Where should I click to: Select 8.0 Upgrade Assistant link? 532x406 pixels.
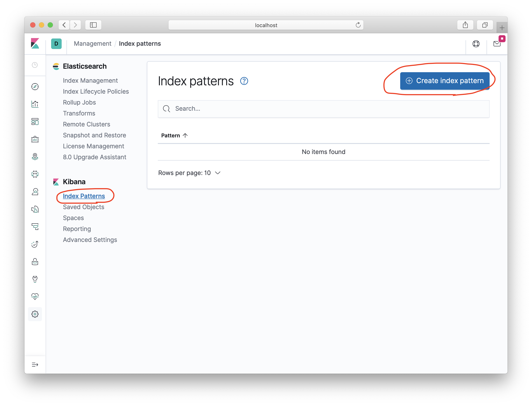click(x=94, y=157)
